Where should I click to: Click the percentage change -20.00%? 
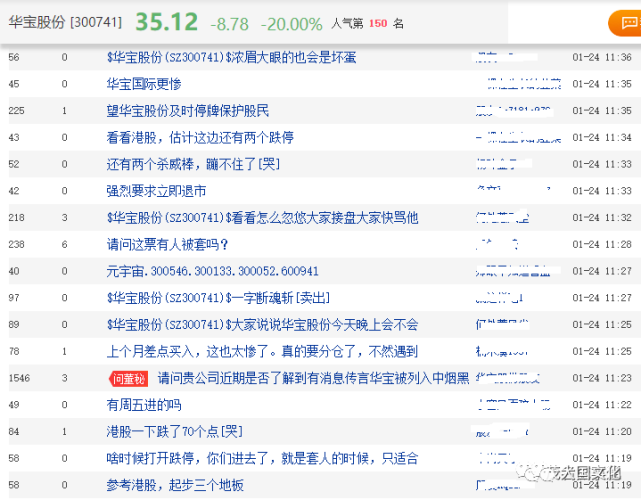pyautogui.click(x=291, y=24)
